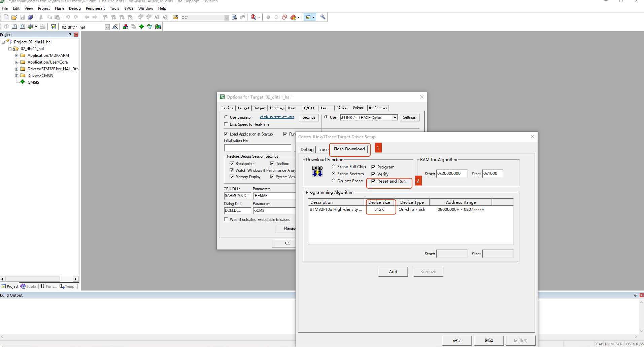Open the debug session button dropdown arrow
This screenshot has width=644, height=347.
(259, 17)
